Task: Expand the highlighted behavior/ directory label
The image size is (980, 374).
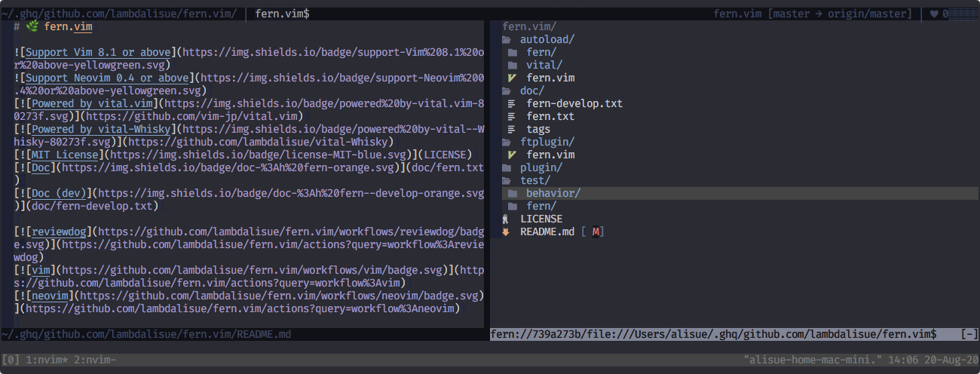Action: point(553,193)
